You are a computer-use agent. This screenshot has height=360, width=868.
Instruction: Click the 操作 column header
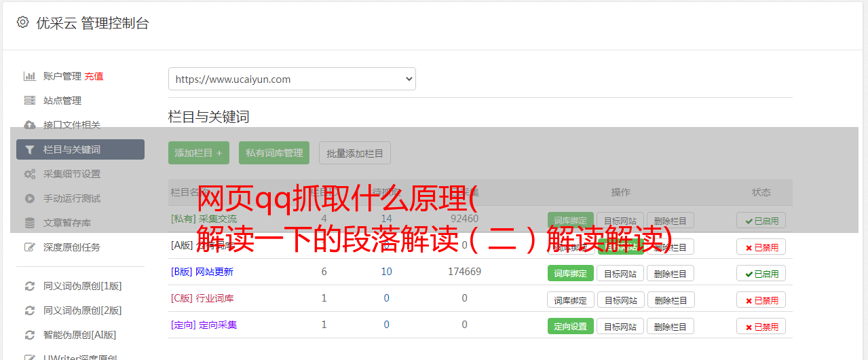click(x=621, y=192)
